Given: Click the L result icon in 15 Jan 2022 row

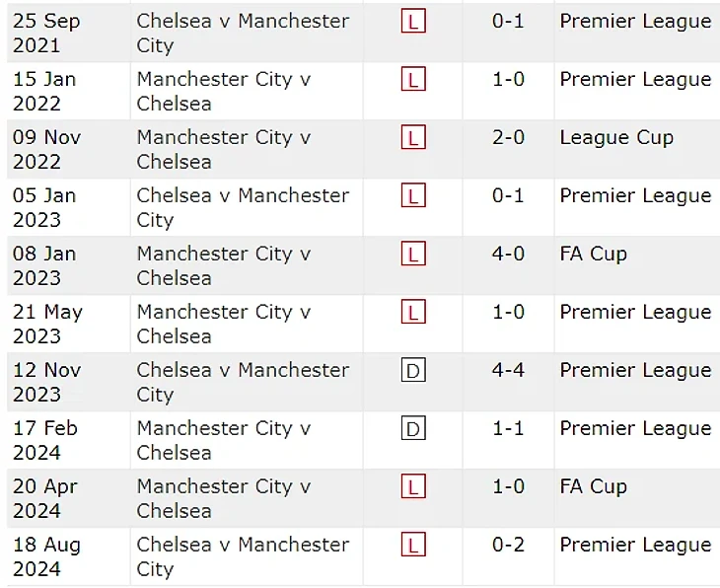Looking at the screenshot, I should [413, 79].
